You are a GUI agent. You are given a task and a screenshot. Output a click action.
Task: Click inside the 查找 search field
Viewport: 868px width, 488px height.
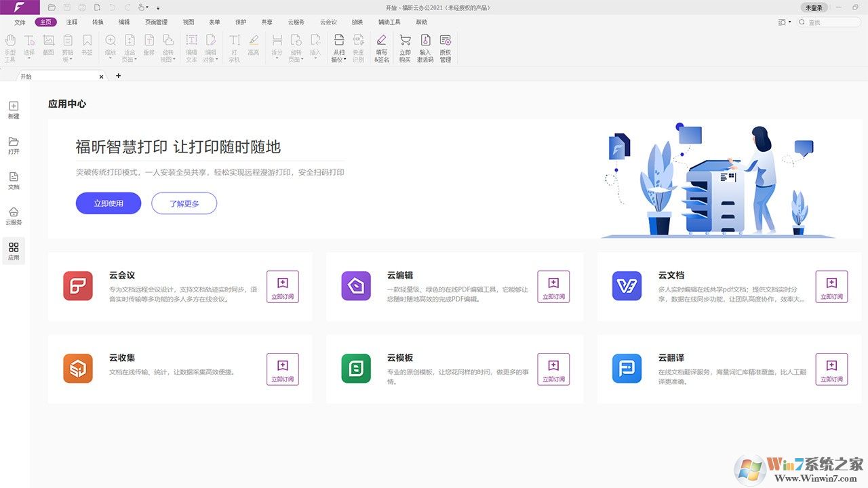point(829,22)
